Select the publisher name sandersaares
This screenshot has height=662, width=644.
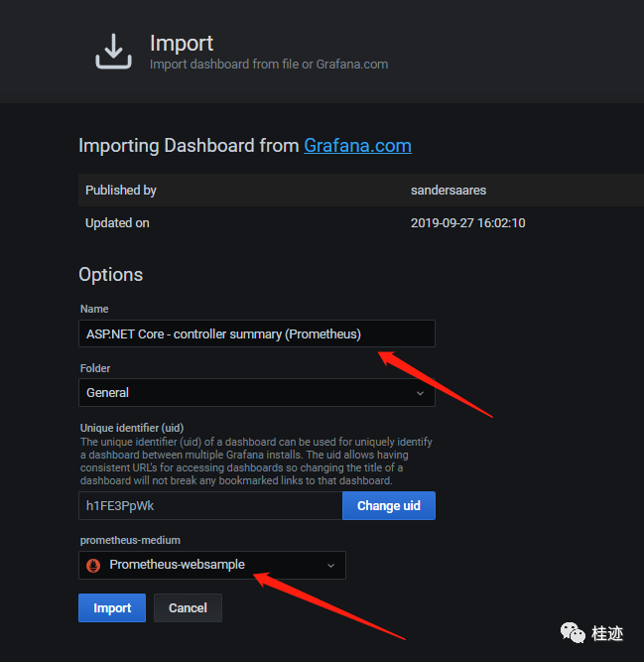pos(449,190)
